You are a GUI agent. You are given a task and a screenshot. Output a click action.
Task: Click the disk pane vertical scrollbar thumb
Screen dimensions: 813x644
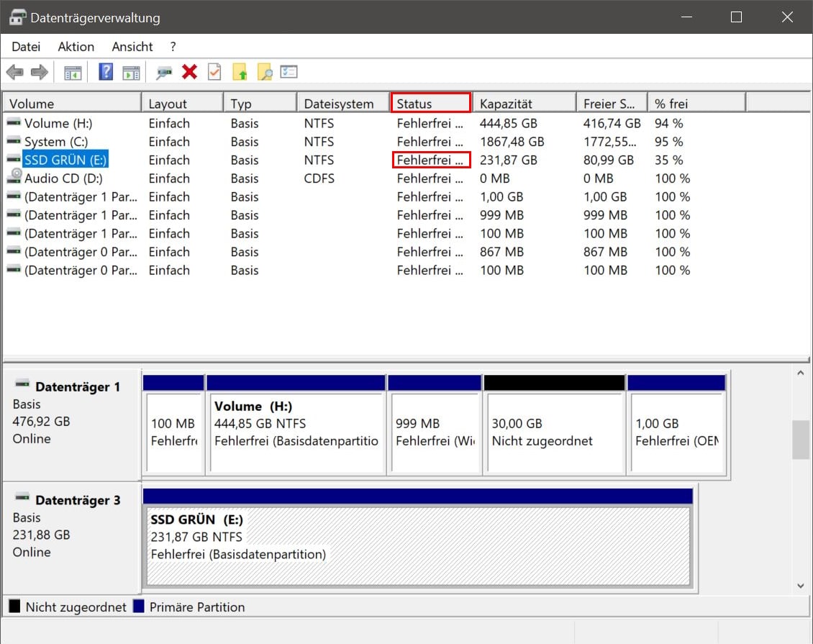[801, 440]
